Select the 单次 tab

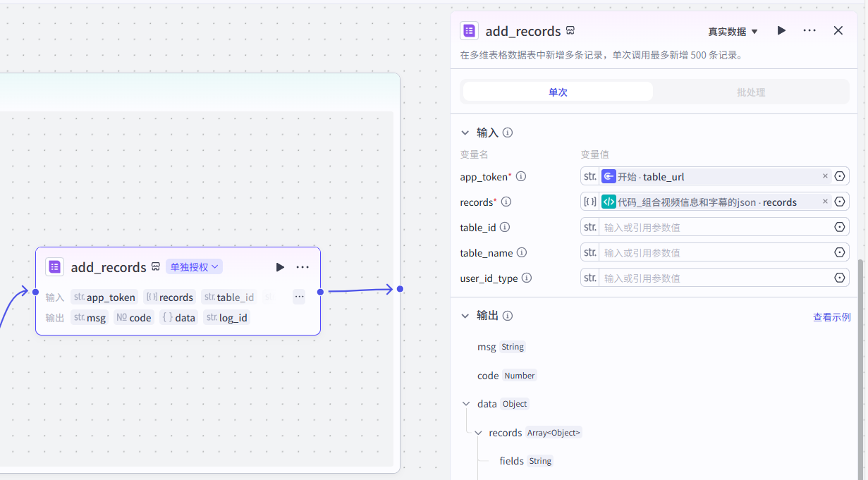tap(558, 92)
